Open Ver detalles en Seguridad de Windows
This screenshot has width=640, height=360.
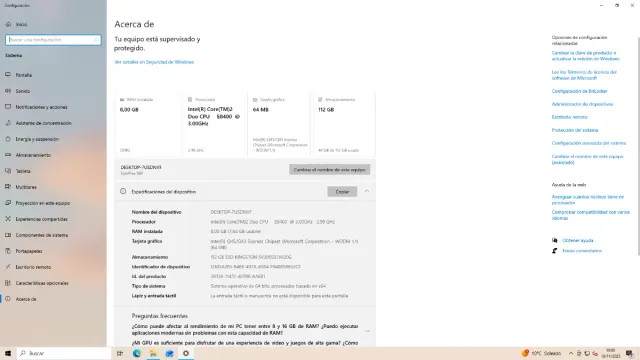coord(154,62)
